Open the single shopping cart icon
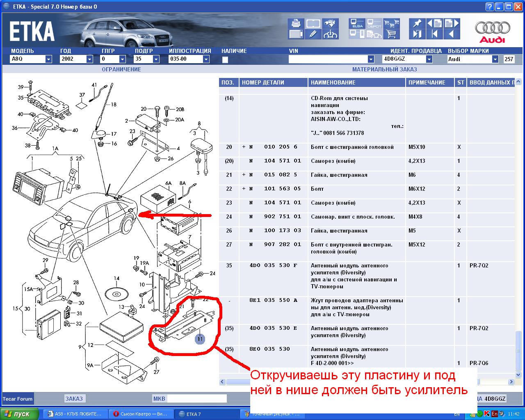The image size is (525, 420). point(392,34)
